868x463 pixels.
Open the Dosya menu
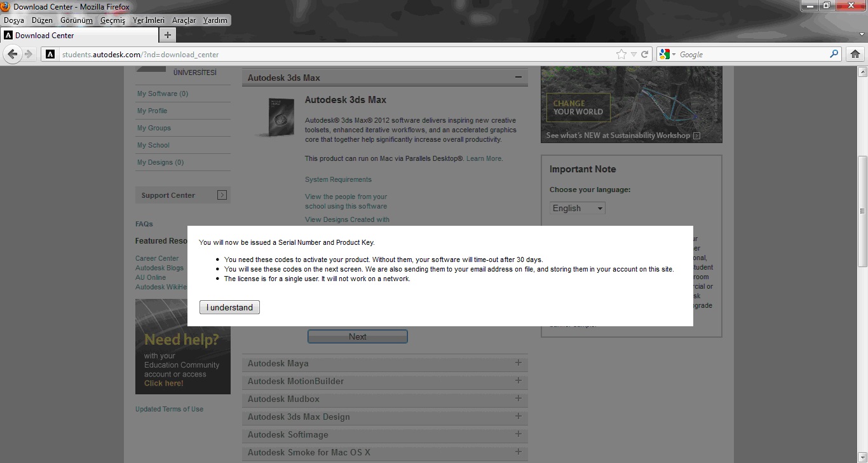(x=14, y=20)
